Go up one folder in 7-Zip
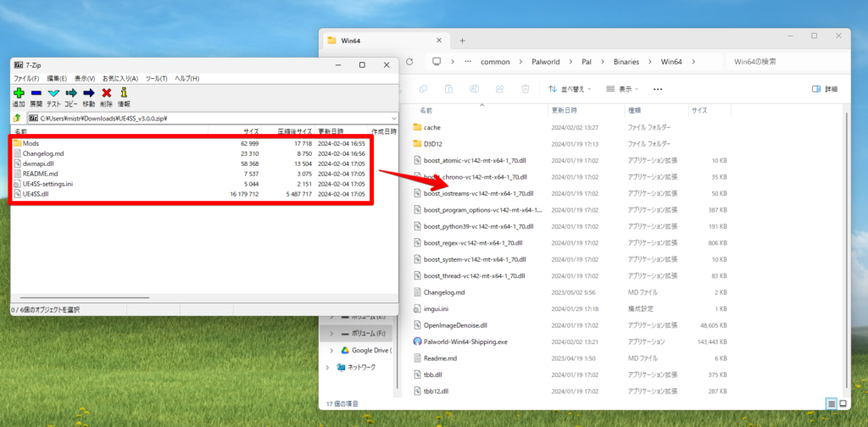The width and height of the screenshot is (868, 427). pos(18,119)
